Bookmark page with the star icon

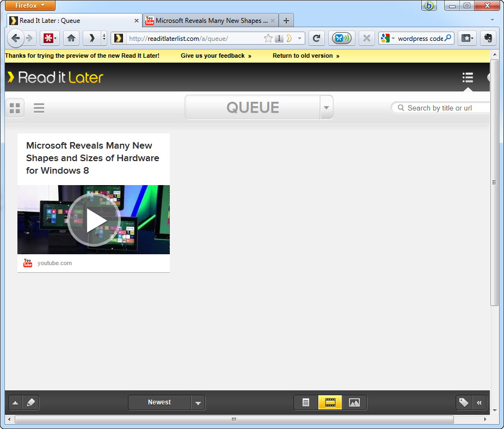coord(268,38)
